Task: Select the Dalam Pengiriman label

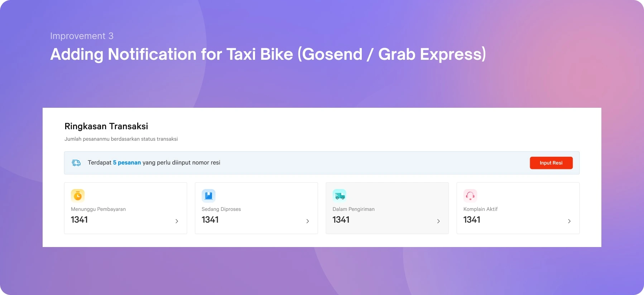Action: (x=354, y=209)
